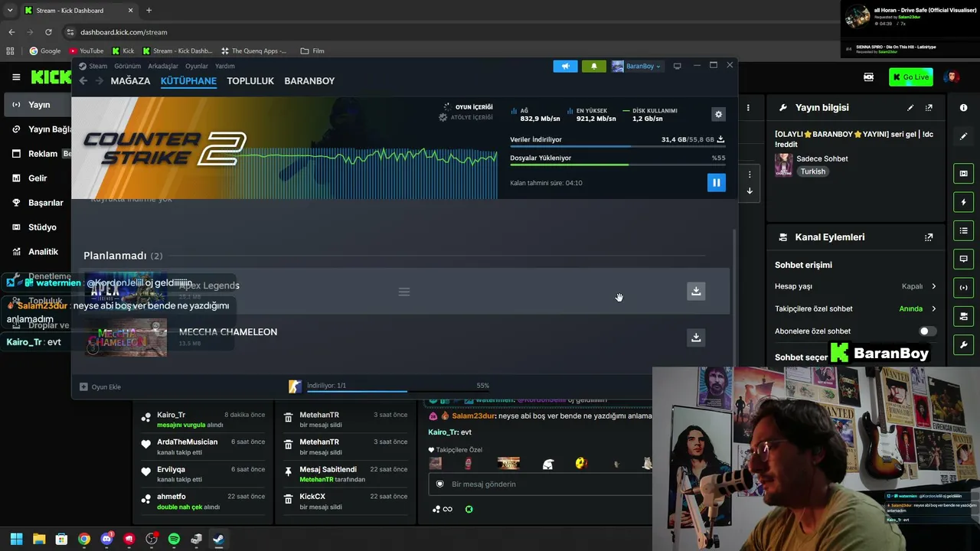Click the Dosyalar Yükleniyor progress bar

point(617,165)
